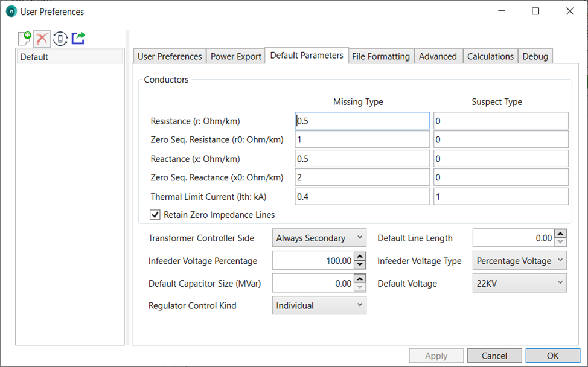The height and width of the screenshot is (367, 588).
Task: Expand the Infeeder Voltage Type dropdown
Action: click(x=519, y=261)
